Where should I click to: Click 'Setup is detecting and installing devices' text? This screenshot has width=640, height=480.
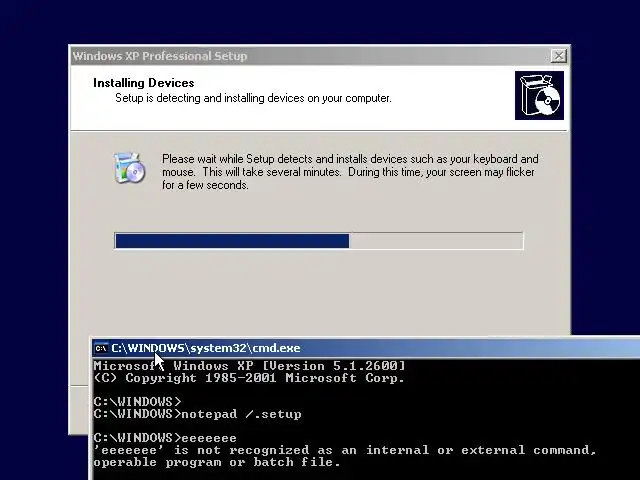point(253,98)
